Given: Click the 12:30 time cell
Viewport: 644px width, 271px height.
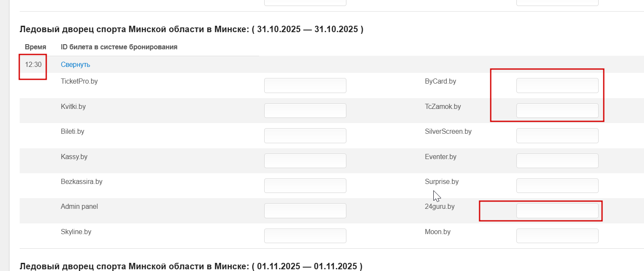Looking at the screenshot, I should coord(33,65).
